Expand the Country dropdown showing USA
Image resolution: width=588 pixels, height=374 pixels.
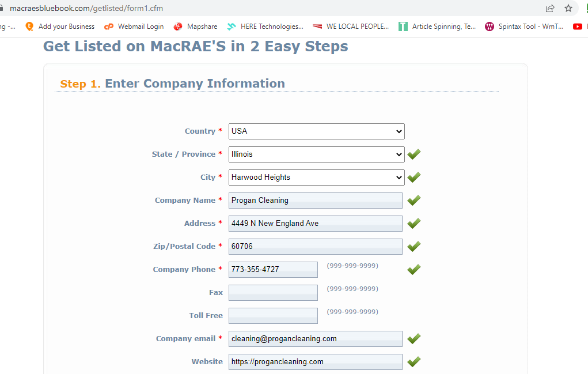317,131
